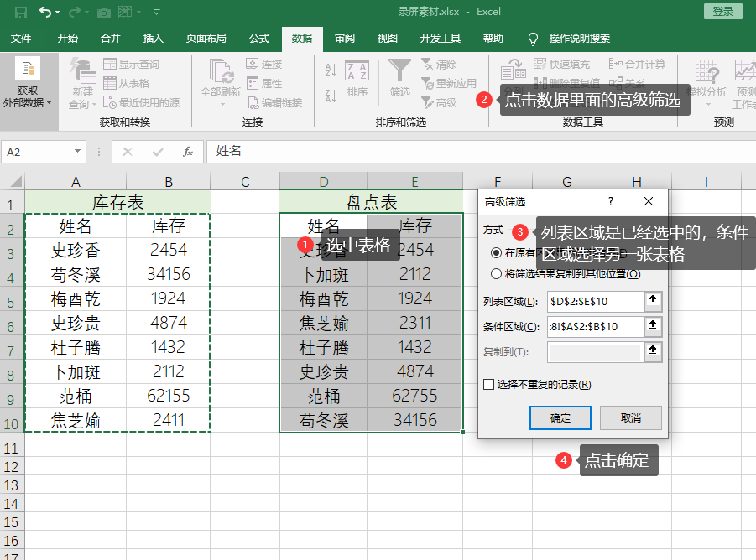756x560 pixels.
Task: Click the dialog help question mark
Action: [611, 201]
